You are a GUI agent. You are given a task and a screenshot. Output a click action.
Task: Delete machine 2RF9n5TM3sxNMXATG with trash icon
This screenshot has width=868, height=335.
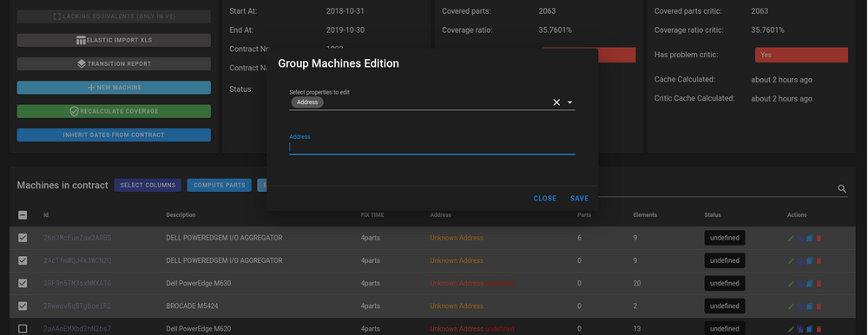(x=819, y=284)
